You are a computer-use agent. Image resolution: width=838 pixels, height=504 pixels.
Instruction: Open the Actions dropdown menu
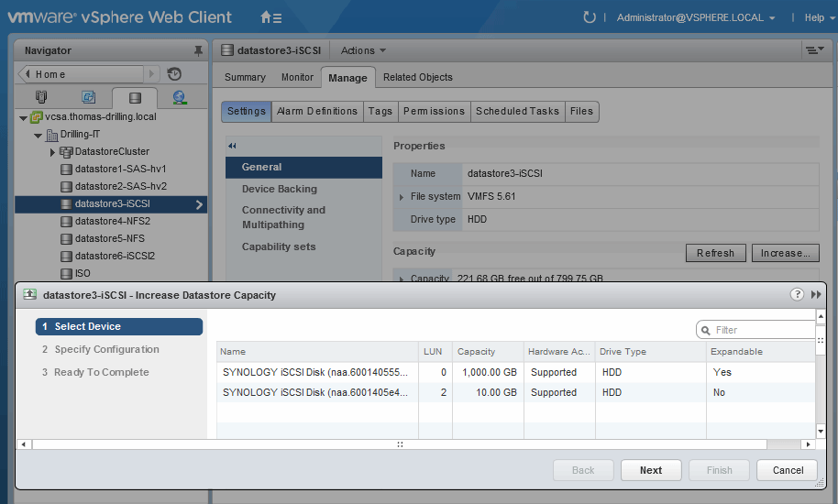click(363, 50)
